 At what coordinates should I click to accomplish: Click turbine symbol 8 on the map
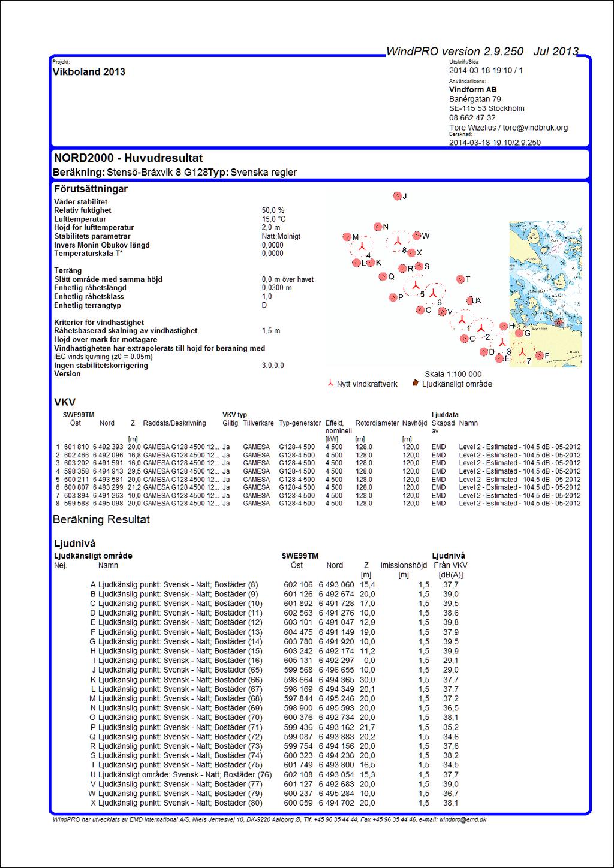click(398, 242)
